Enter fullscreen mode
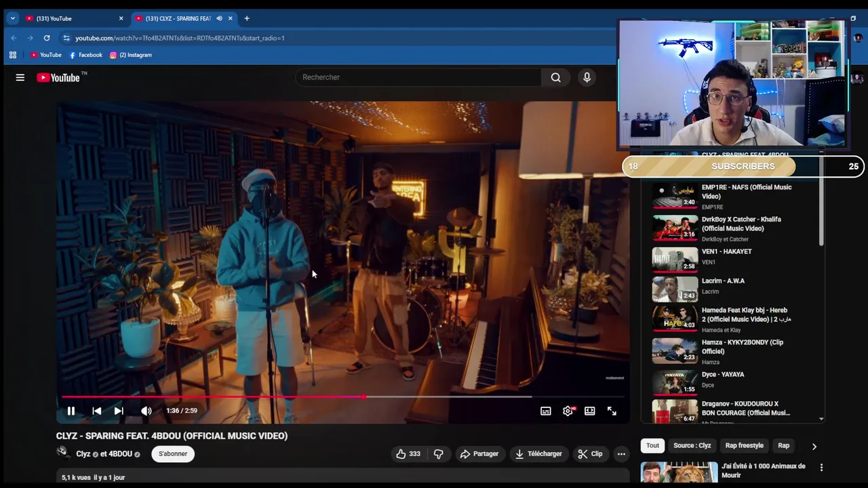This screenshot has height=488, width=868. [612, 411]
